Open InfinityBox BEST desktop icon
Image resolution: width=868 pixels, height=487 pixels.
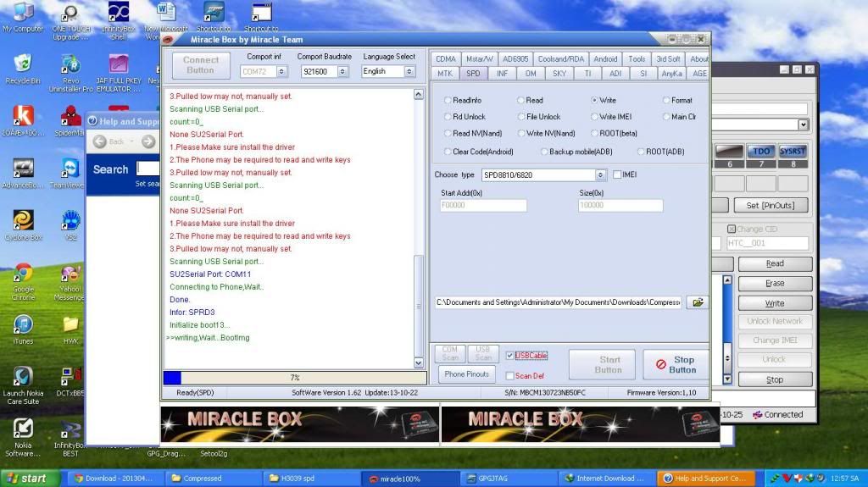pos(70,438)
